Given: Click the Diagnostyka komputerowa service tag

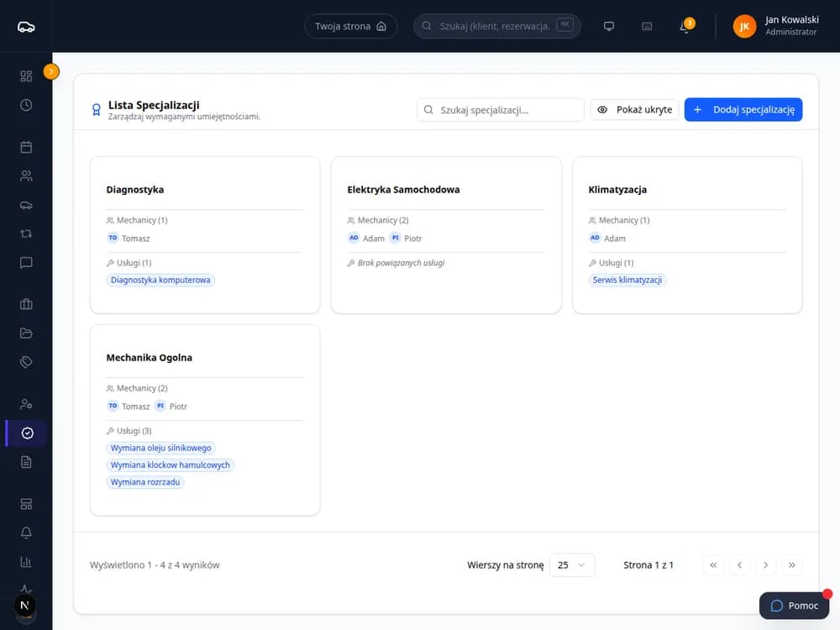Looking at the screenshot, I should click(x=160, y=281).
